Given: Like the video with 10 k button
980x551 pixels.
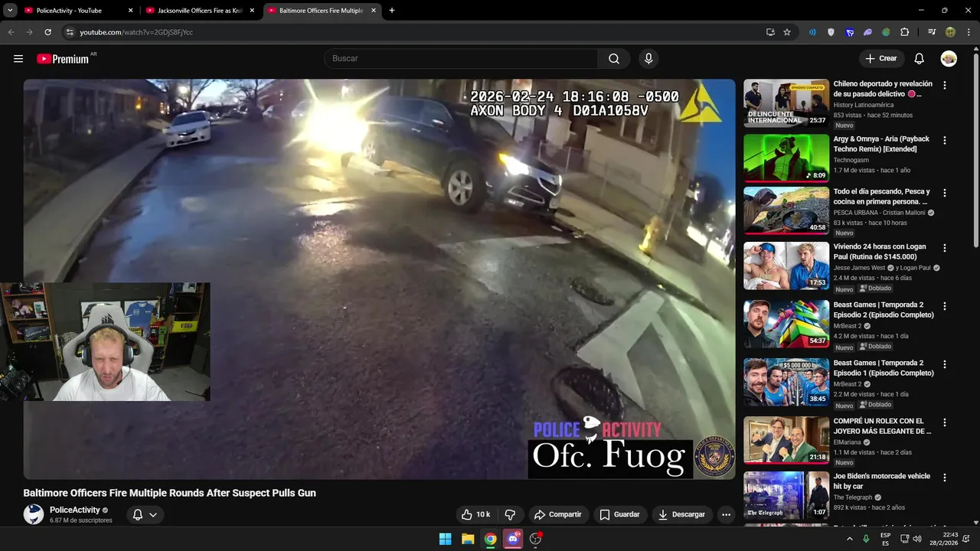Looking at the screenshot, I should (x=475, y=514).
